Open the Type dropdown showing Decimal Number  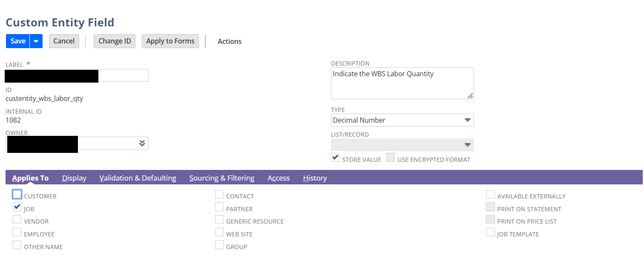coord(402,120)
